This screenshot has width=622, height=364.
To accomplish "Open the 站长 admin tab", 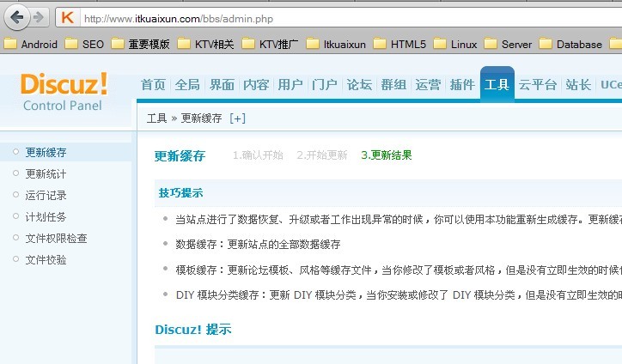I will tap(578, 84).
